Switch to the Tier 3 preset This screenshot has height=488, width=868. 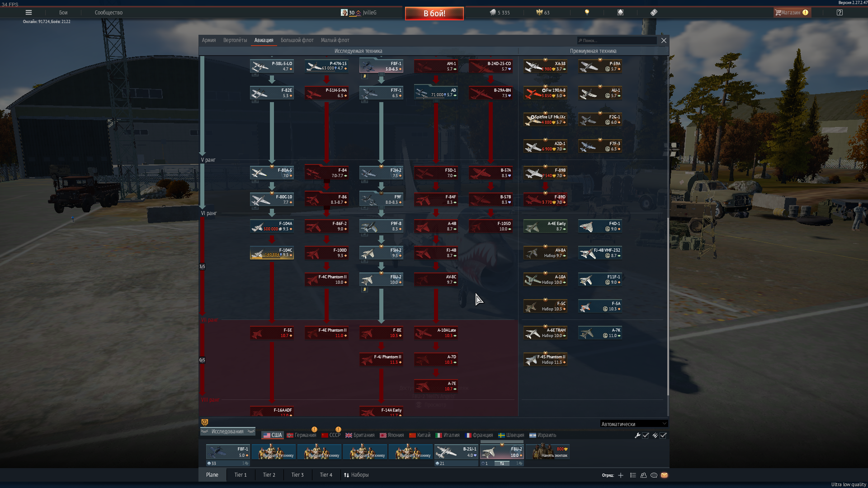click(297, 475)
